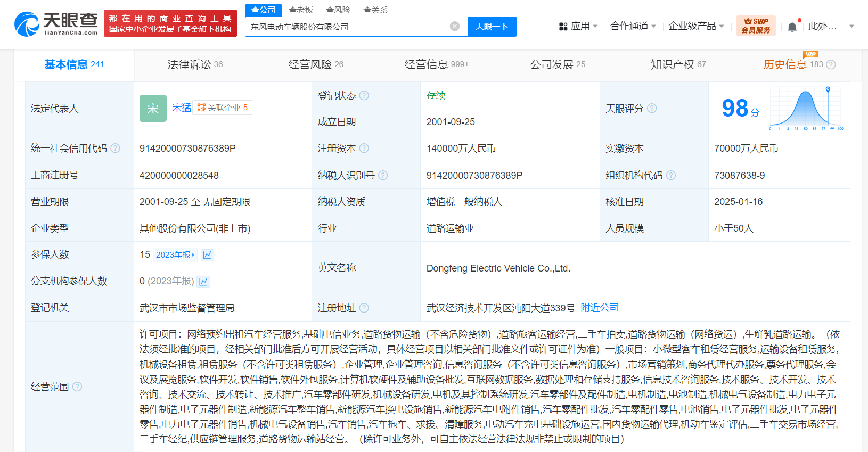Image resolution: width=868 pixels, height=452 pixels.
Task: Clear the search box text
Action: point(455,27)
